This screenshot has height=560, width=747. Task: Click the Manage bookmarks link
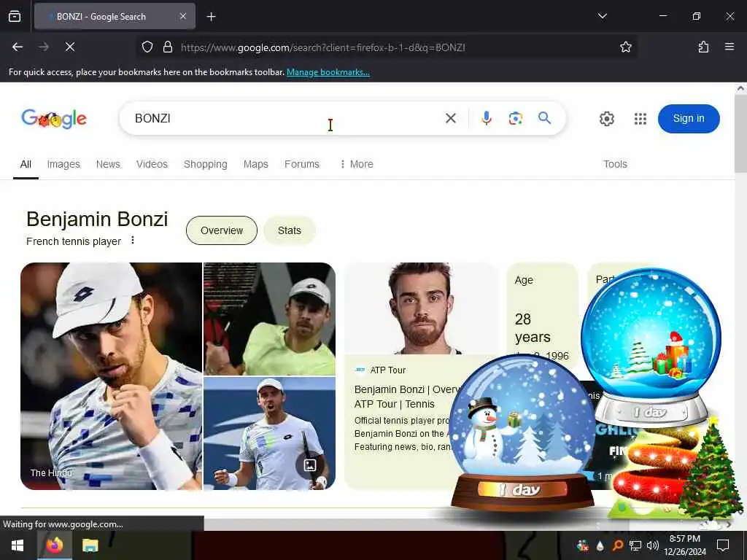(x=328, y=72)
